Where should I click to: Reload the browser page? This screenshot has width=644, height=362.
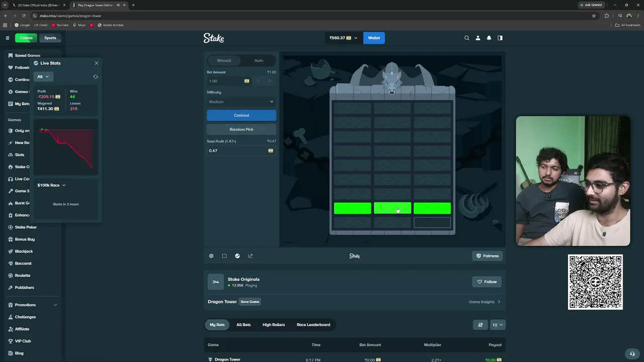24,16
